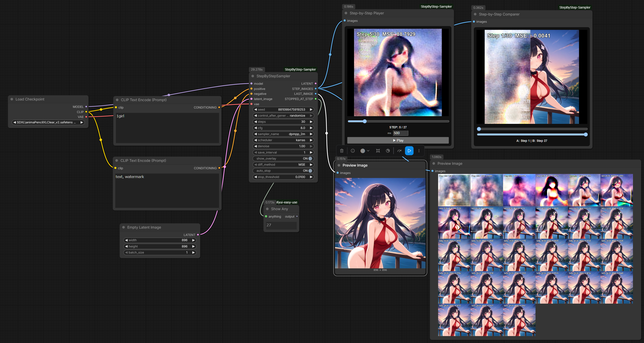Click the MODEL output socket on Load Checkpoint
This screenshot has height=343, width=644.
[86, 107]
